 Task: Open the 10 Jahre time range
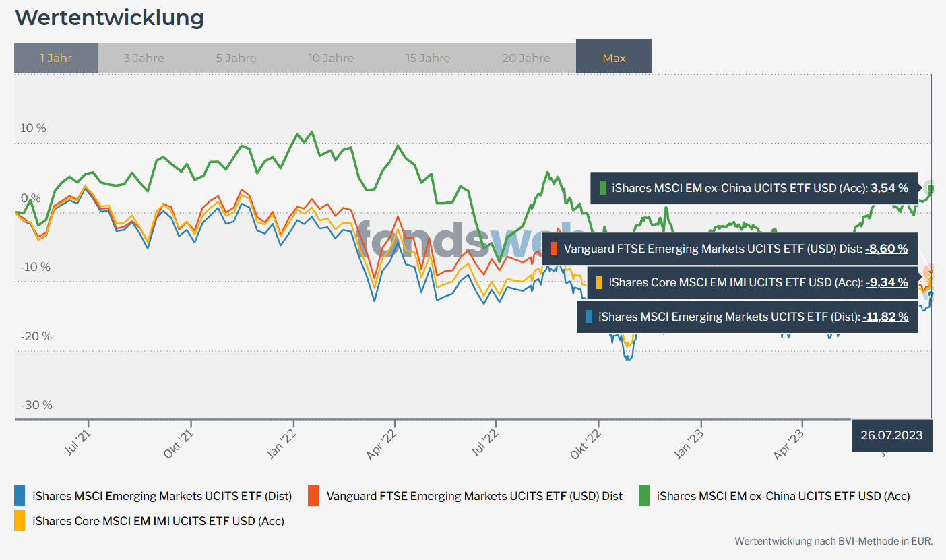331,58
